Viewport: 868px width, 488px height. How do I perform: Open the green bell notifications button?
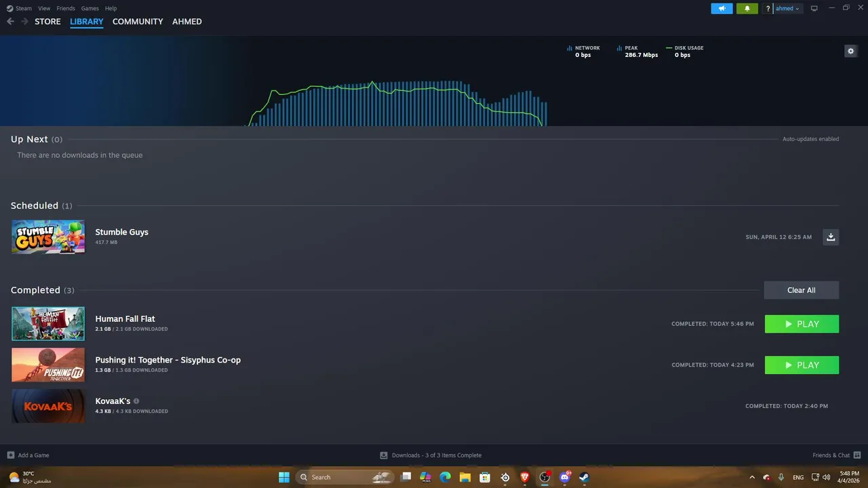click(x=747, y=9)
